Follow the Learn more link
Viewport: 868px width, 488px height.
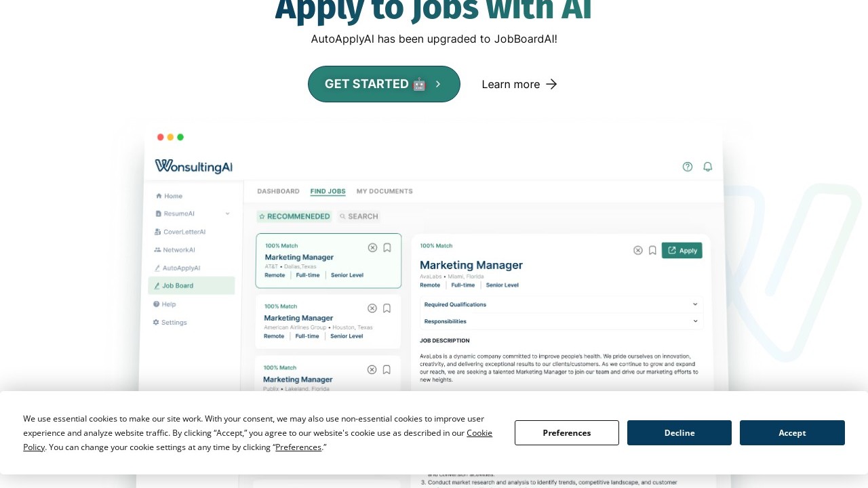tap(519, 84)
